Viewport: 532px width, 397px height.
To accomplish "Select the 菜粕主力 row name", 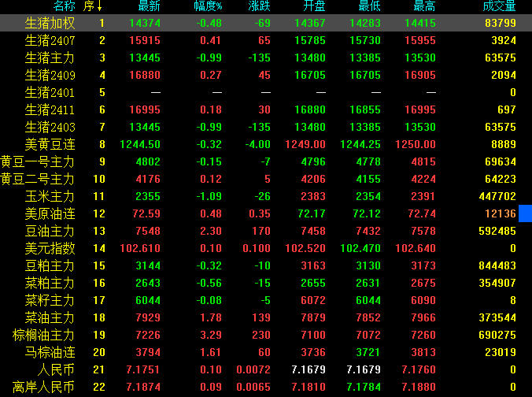I will click(x=50, y=283).
